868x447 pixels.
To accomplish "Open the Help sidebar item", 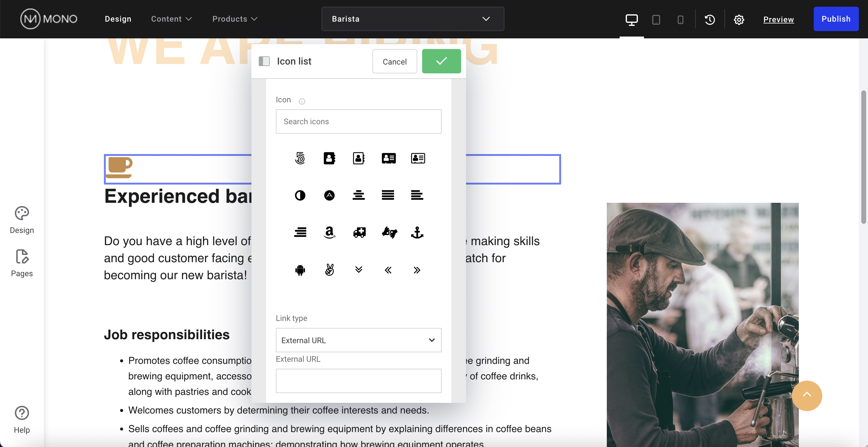I will point(22,420).
